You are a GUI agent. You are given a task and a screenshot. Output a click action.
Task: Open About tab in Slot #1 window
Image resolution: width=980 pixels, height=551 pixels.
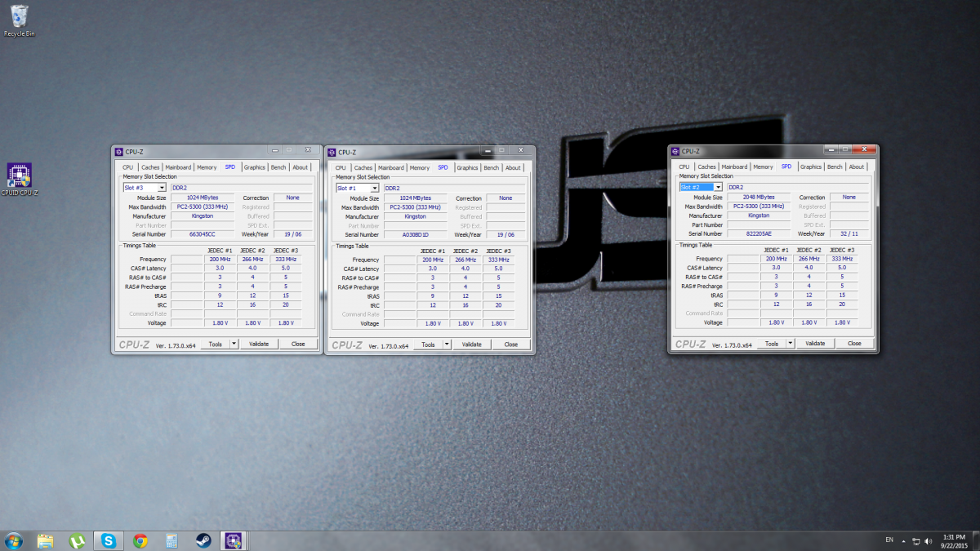[x=514, y=168]
